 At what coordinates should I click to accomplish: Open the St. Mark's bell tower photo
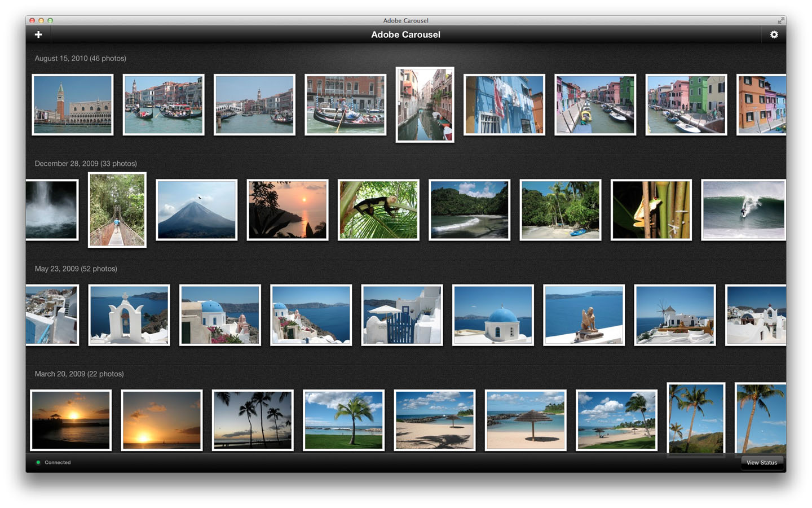[73, 105]
